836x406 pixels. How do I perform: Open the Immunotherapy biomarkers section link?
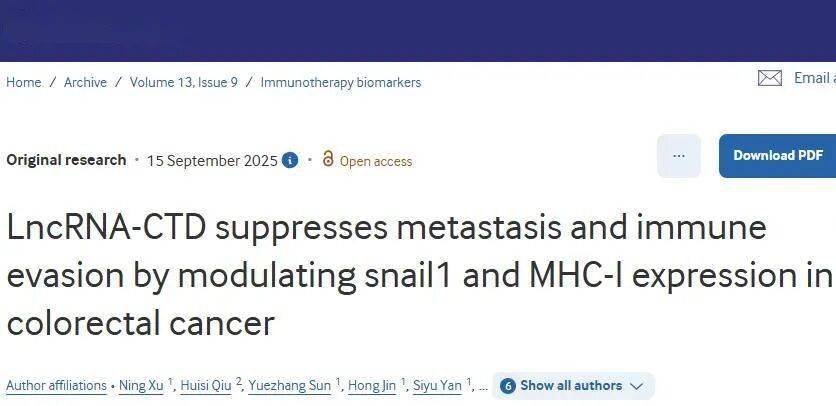(340, 82)
